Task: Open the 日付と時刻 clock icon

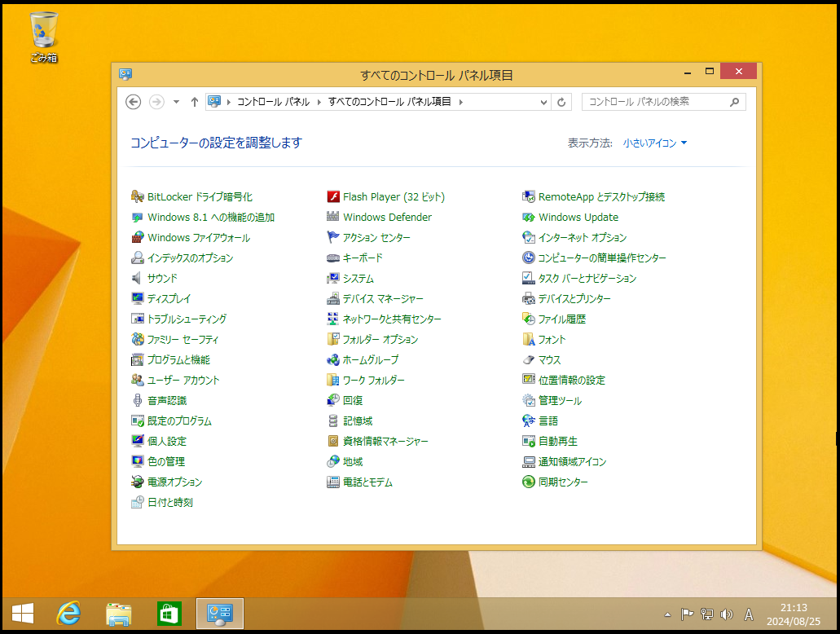Action: [138, 502]
